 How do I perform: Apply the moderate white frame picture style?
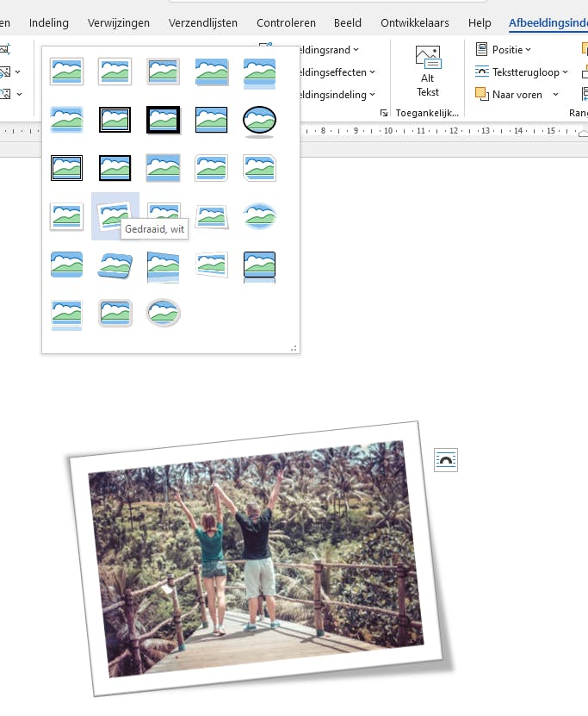pos(66,216)
